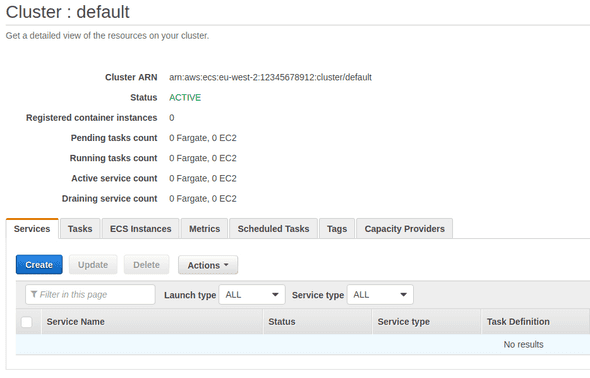The height and width of the screenshot is (378, 590).
Task: Click the 'Pending tasks count' label
Action: 114,138
